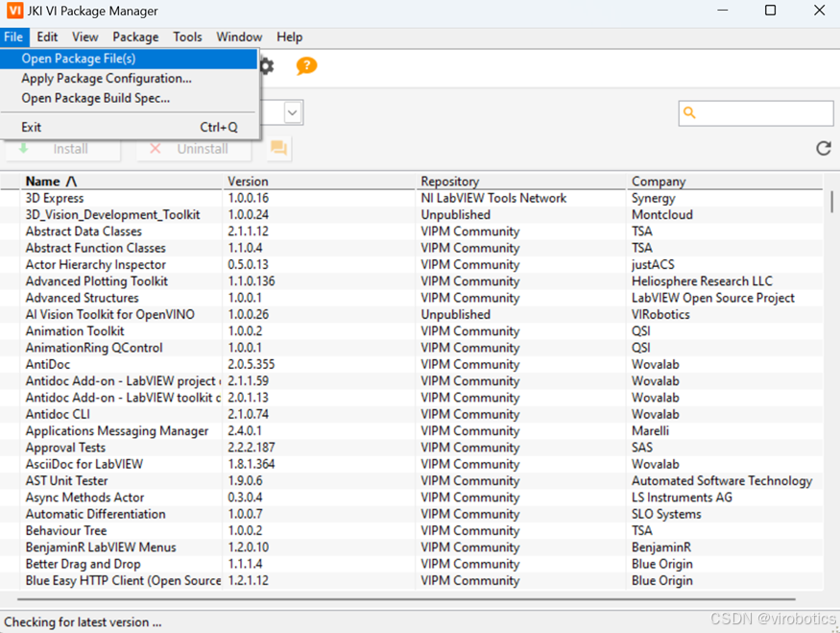Screen dimensions: 840x633
Task: Select the 3D Express package row
Action: pyautogui.click(x=412, y=198)
